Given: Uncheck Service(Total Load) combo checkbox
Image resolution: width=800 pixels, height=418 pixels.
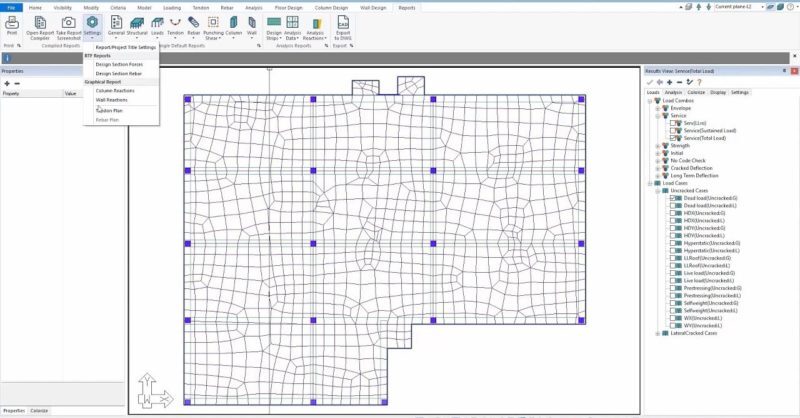Looking at the screenshot, I should coord(673,137).
